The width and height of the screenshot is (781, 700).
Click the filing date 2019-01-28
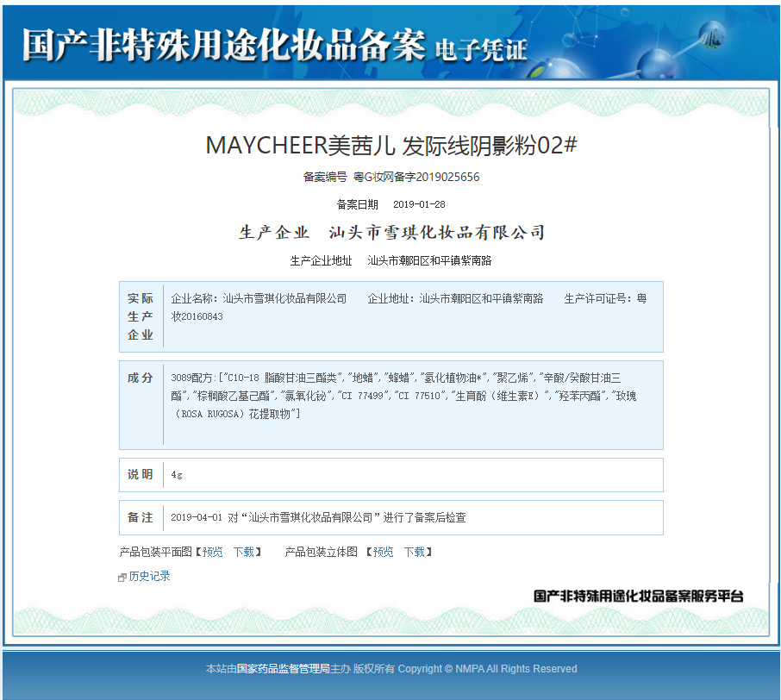419,204
